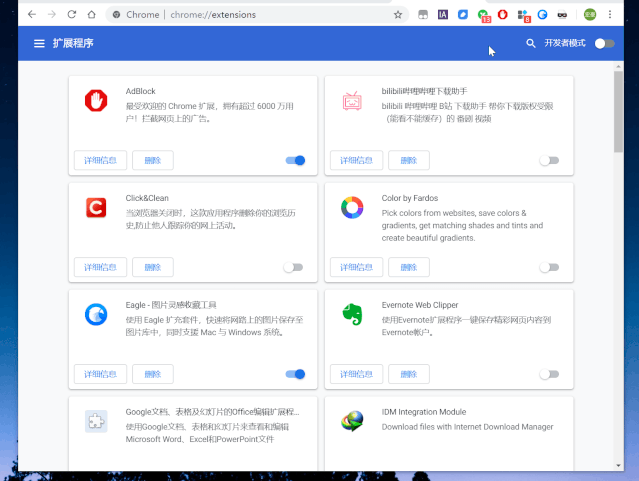
Task: Disable the Eagle extension toggle
Action: [x=295, y=374]
